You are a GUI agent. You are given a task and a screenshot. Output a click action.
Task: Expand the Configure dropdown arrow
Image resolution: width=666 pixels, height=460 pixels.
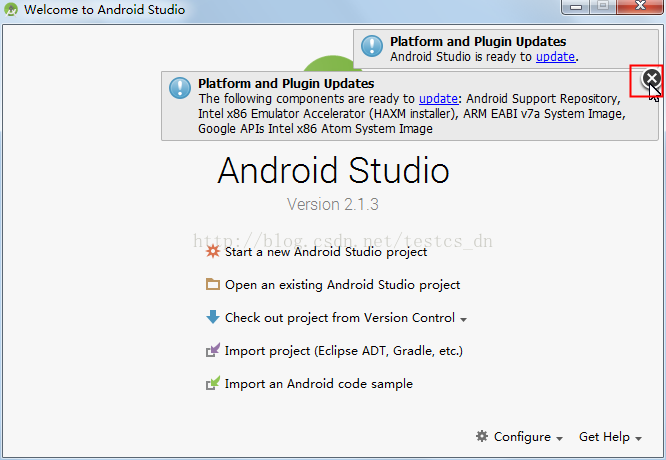559,439
